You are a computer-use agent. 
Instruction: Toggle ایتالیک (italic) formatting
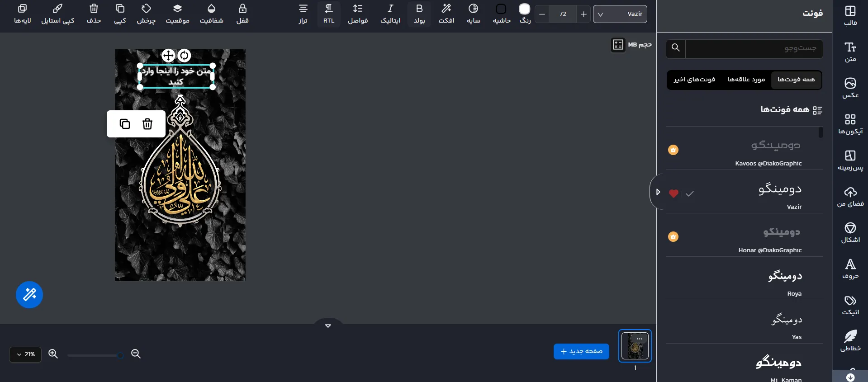[x=390, y=14]
